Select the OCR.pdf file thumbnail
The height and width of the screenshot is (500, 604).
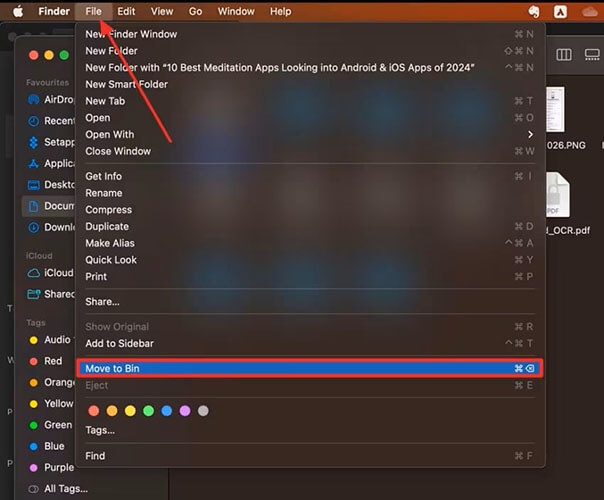(x=558, y=195)
